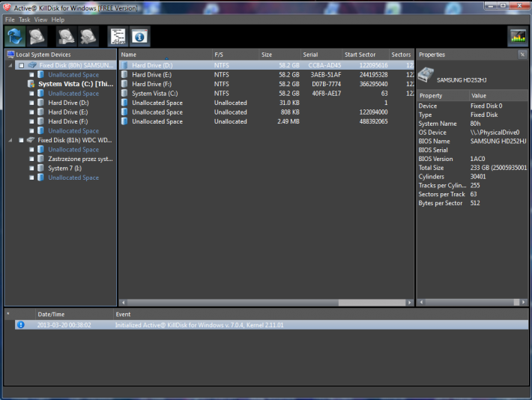Click serial value D07B-7774
Screen dimensions: 532x400
327,84
